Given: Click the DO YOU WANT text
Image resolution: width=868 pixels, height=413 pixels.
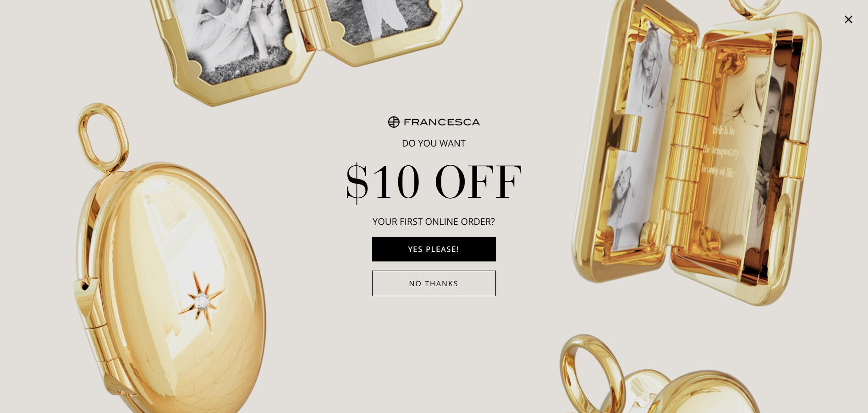Looking at the screenshot, I should coord(434,143).
